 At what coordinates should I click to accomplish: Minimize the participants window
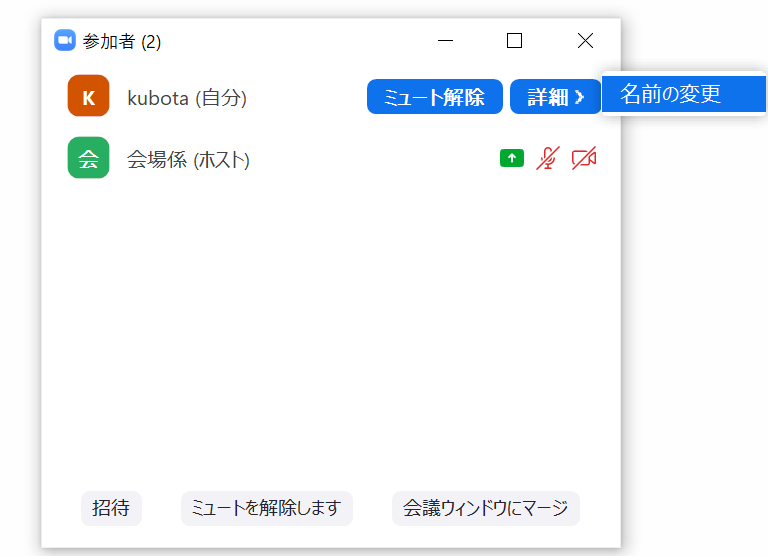click(446, 41)
